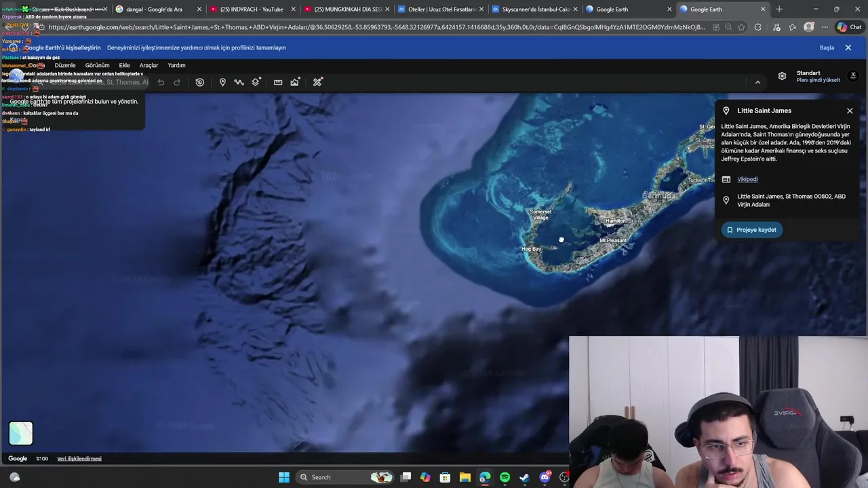Screen dimensions: 868x488
Task: Open Windows Start menu
Action: (284, 477)
